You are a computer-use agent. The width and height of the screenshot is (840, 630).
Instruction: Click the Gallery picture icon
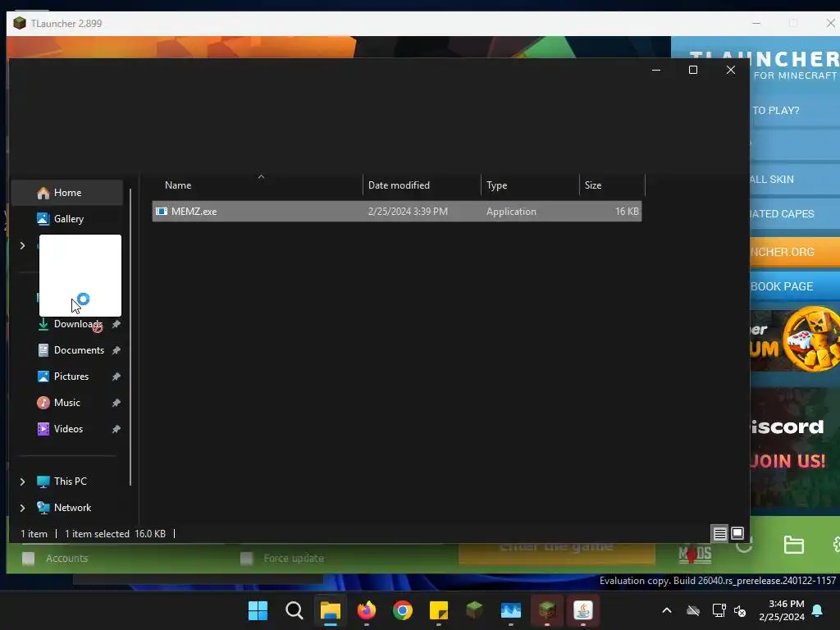43,219
